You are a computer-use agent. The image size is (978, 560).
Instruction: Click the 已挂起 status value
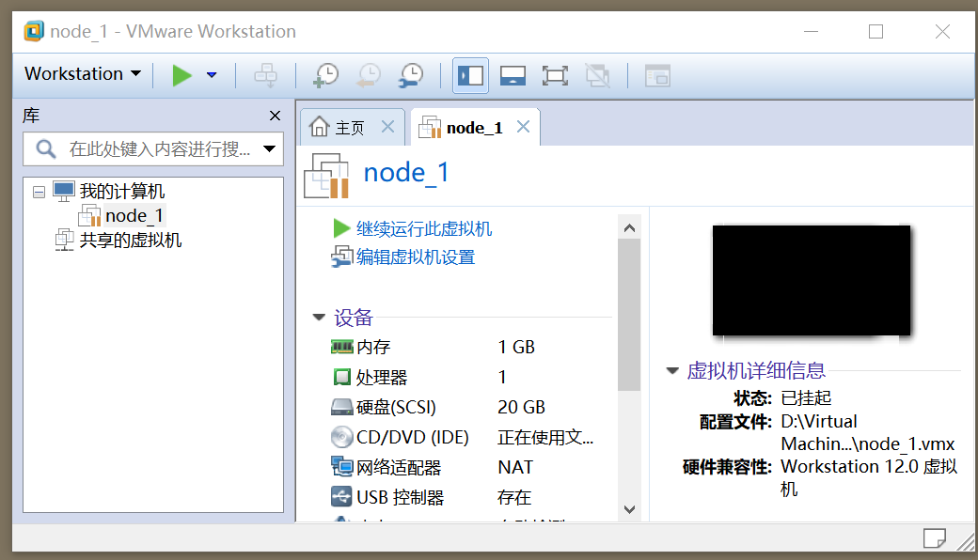[x=806, y=398]
